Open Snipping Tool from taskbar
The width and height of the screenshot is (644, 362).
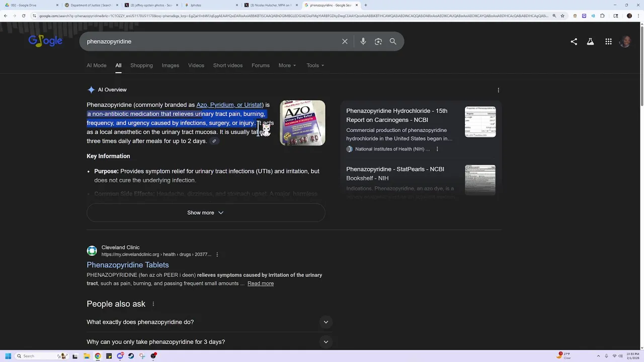point(142,356)
